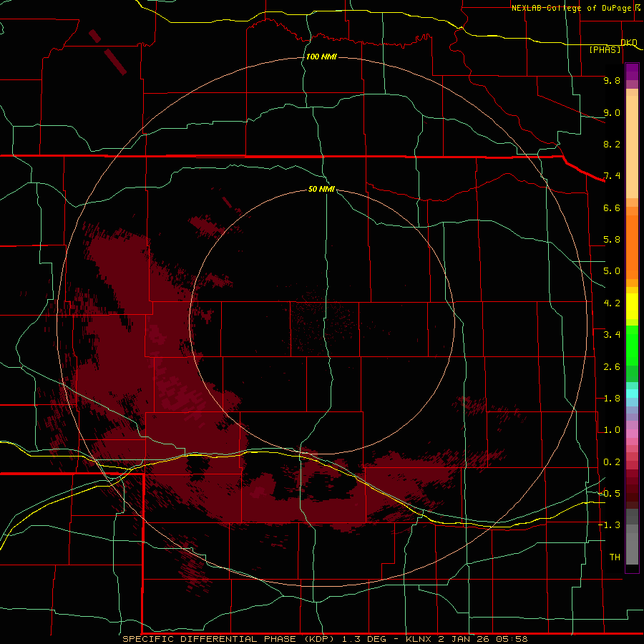Click the 9.8 color scale value
644x644 pixels.
point(612,80)
